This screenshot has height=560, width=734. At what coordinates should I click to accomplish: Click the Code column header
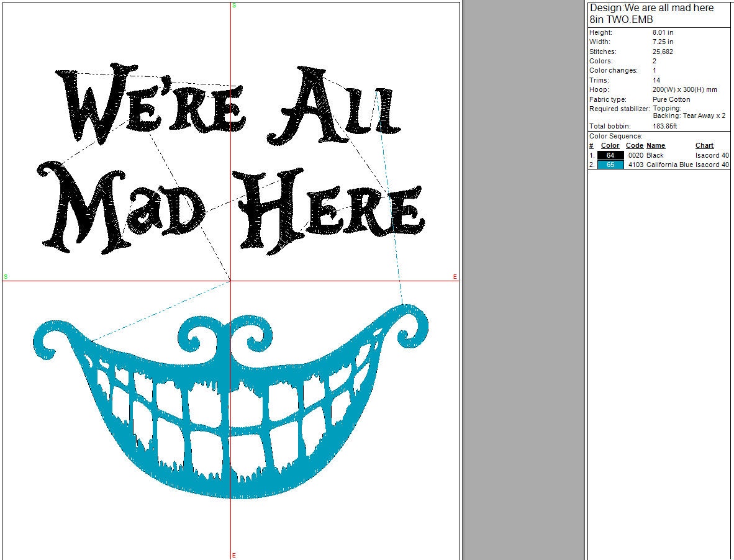(x=634, y=146)
